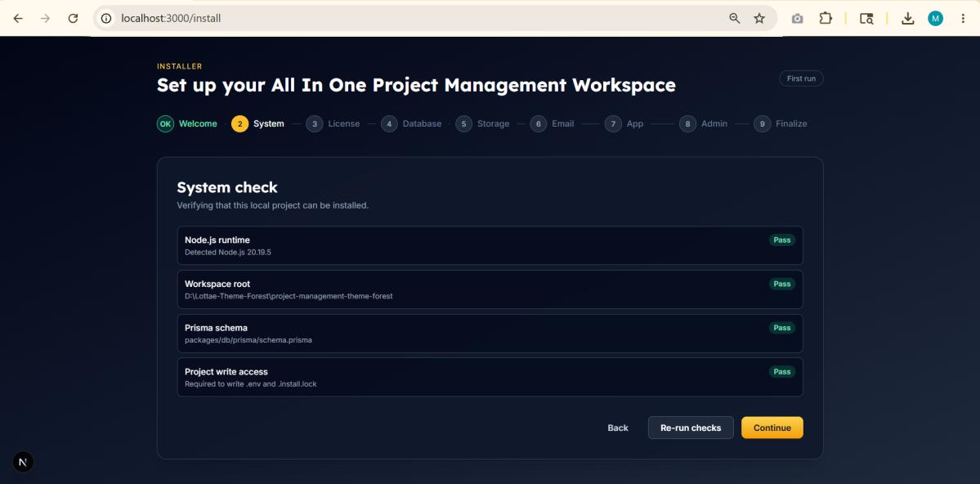Click the media search icon in the toolbar

pos(866,18)
